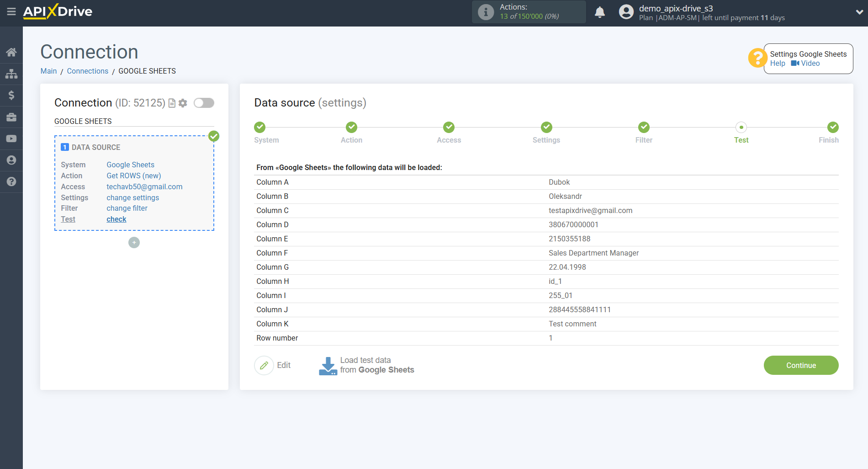The width and height of the screenshot is (868, 469).
Task: Click the DATA SOURCE block header
Action: pyautogui.click(x=96, y=147)
